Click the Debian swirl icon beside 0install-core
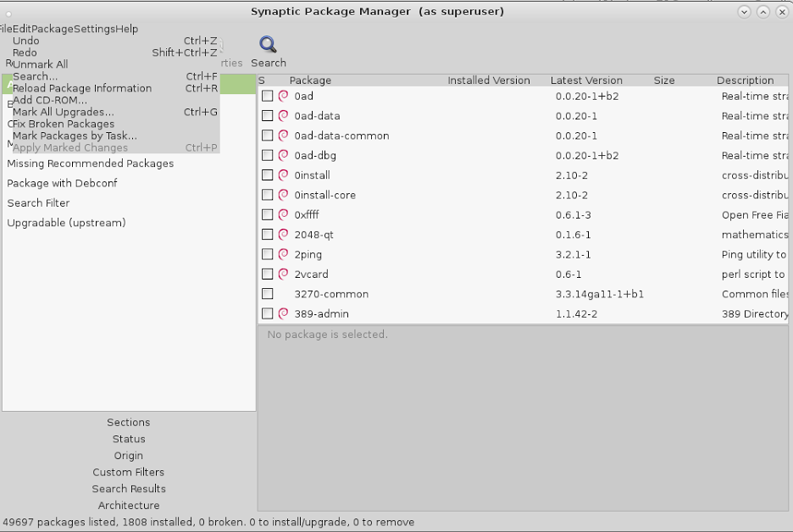Image resolution: width=793 pixels, height=532 pixels. pos(283,195)
